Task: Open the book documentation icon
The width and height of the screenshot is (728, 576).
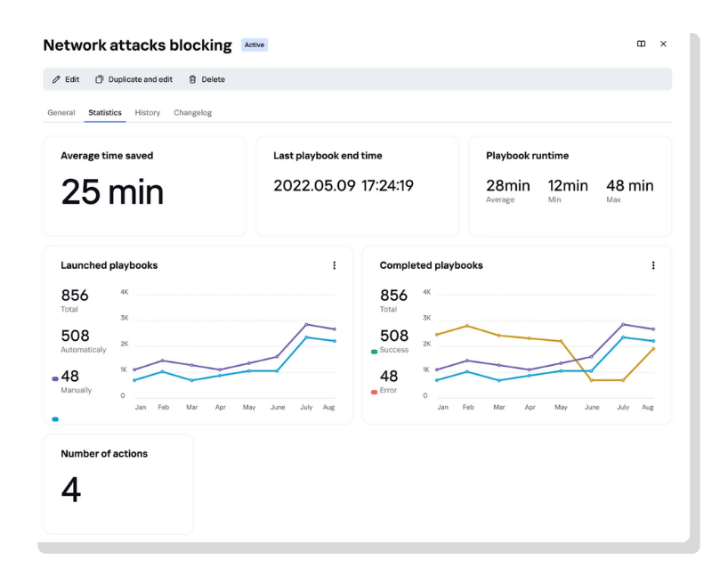Action: click(641, 44)
